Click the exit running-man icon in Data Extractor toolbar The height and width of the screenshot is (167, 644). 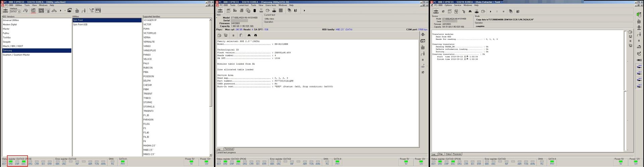(518, 11)
